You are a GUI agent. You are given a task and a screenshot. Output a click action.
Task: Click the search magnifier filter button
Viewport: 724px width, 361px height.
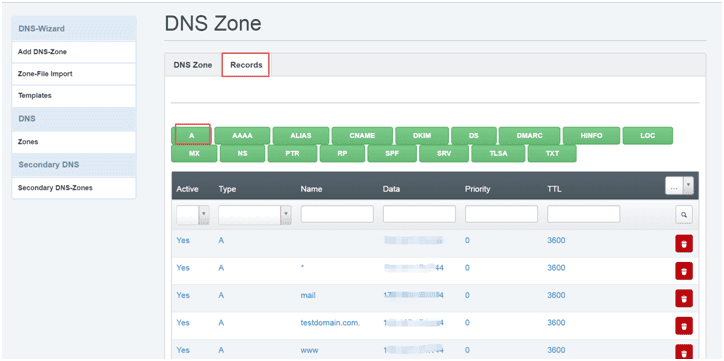coord(684,215)
